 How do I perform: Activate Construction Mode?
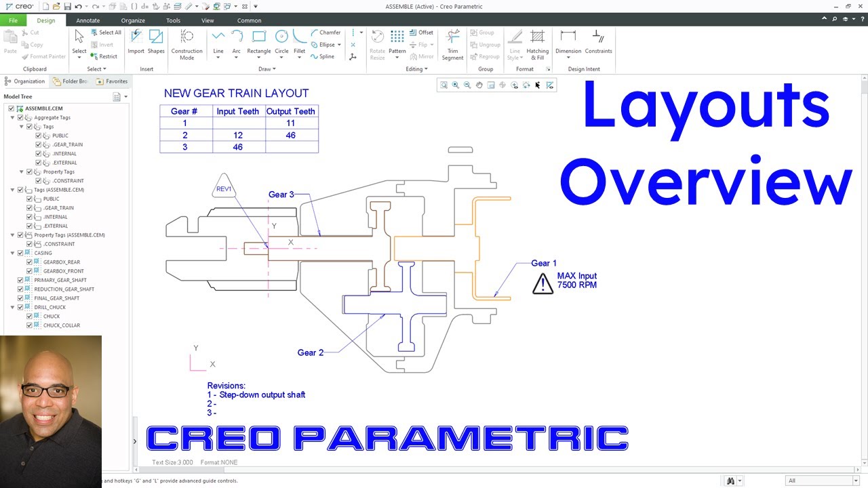[186, 44]
